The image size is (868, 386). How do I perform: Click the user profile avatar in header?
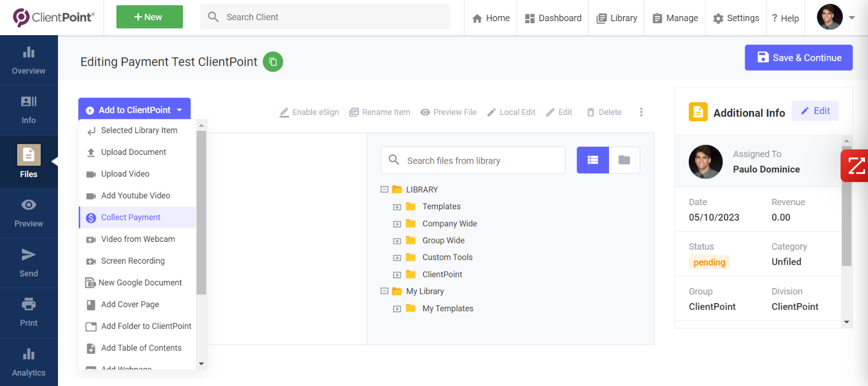click(830, 17)
